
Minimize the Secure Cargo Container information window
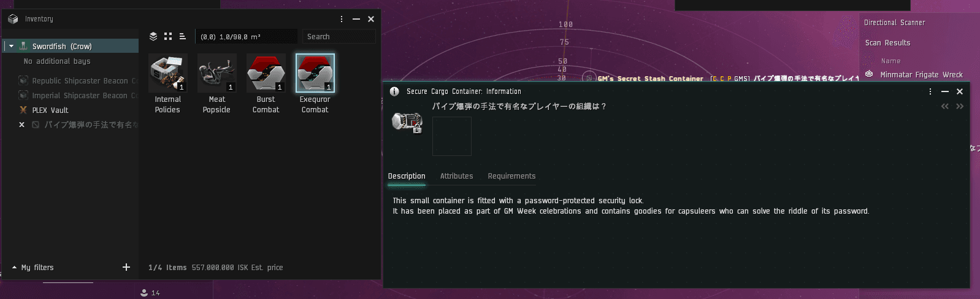click(x=945, y=91)
